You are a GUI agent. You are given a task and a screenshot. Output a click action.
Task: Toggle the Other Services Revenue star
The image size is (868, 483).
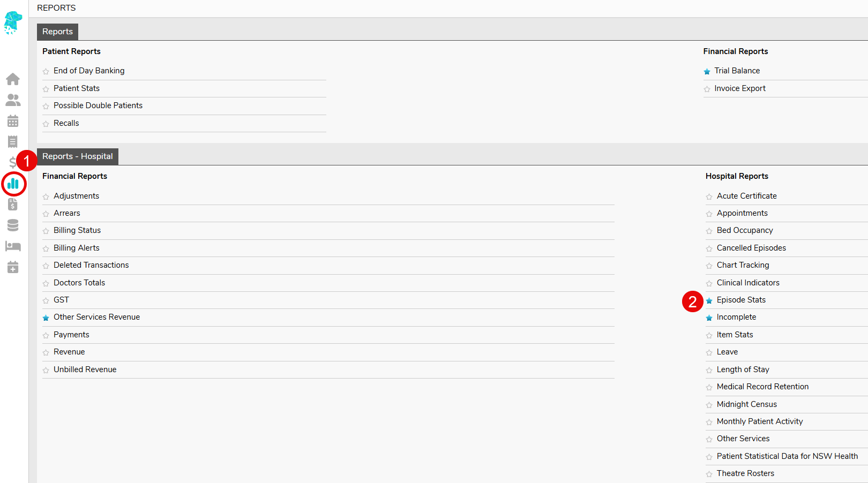click(46, 318)
